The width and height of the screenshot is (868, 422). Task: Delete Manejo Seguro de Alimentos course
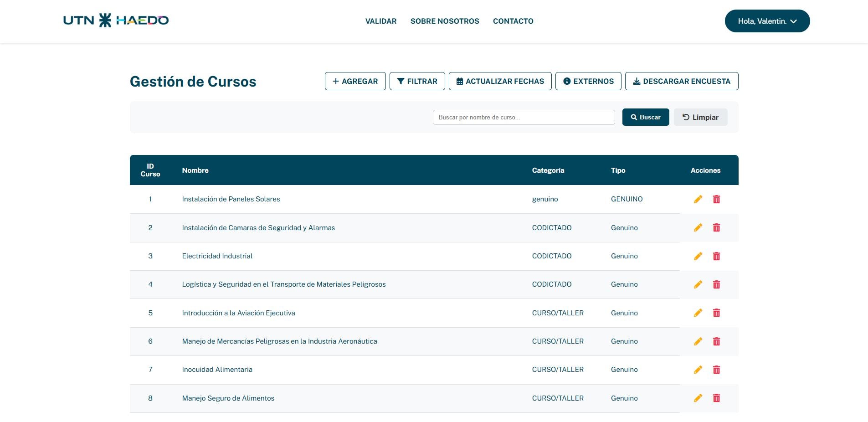pos(716,398)
